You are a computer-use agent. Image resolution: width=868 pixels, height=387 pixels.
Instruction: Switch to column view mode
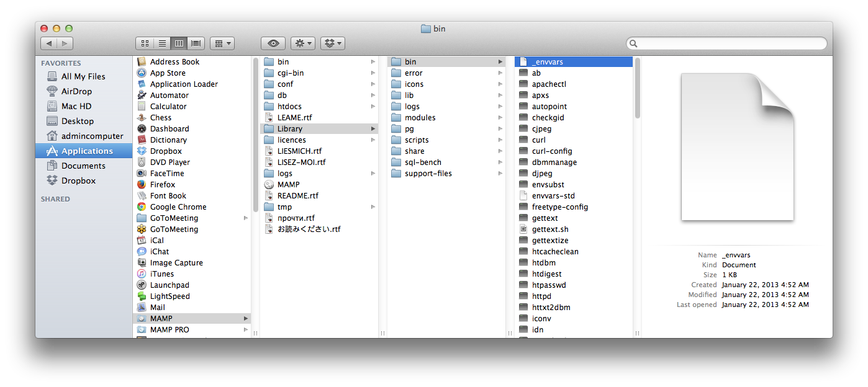179,43
